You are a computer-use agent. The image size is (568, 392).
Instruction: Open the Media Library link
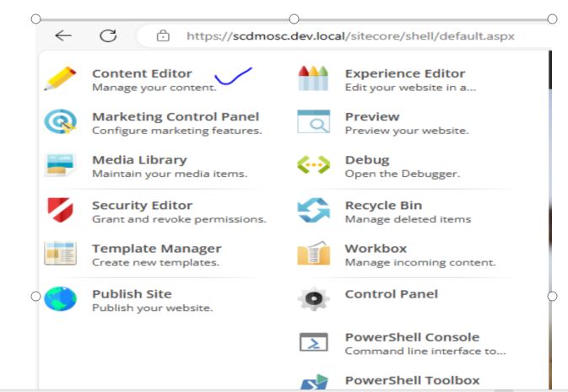(139, 160)
